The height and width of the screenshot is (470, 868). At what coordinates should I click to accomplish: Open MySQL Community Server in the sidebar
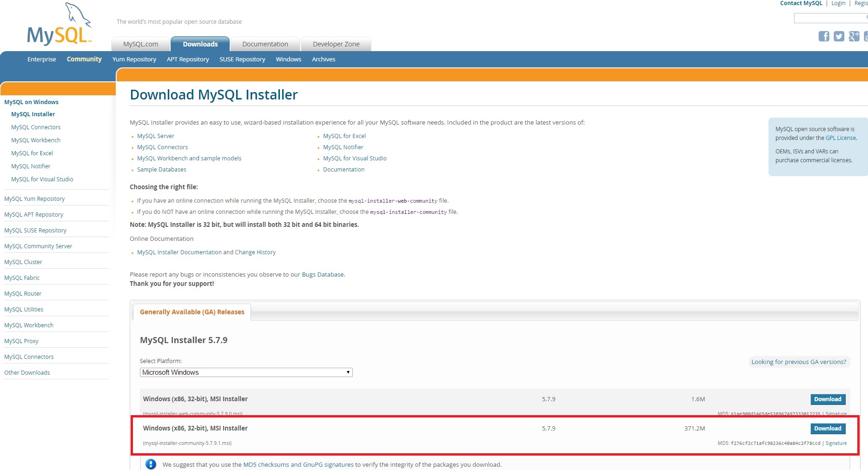38,246
